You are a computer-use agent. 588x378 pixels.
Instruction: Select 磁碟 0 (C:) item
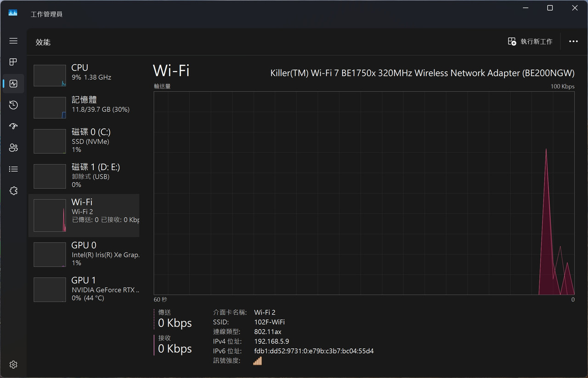coord(84,141)
